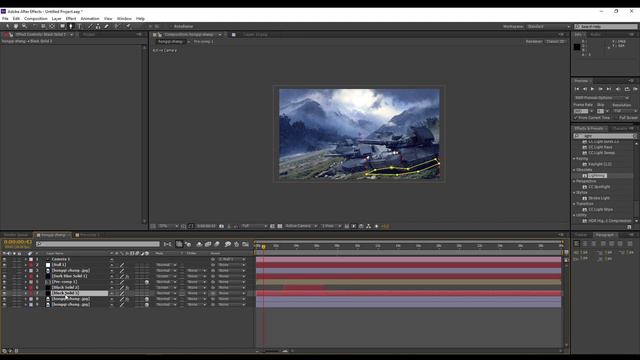Enable Motion Blur for timeline

click(217, 244)
